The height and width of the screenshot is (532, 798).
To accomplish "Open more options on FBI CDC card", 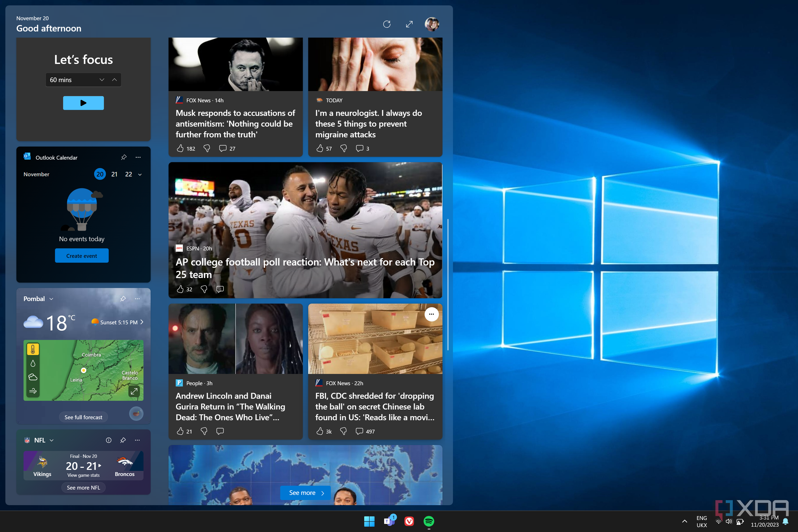I will (x=431, y=314).
